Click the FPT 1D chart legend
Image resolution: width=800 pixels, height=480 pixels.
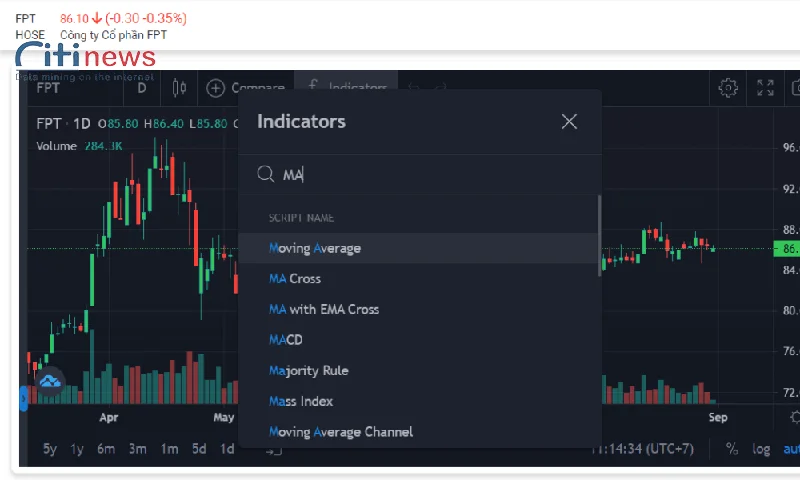click(x=63, y=124)
